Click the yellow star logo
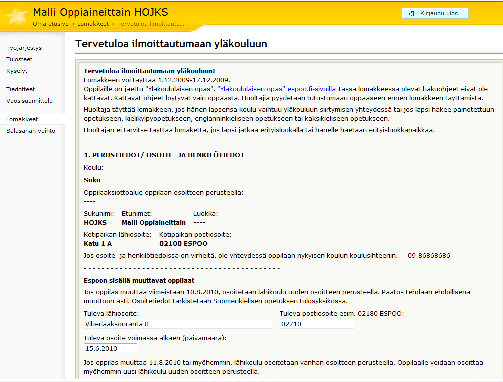Screen dimensions: 503x382 point(17,17)
